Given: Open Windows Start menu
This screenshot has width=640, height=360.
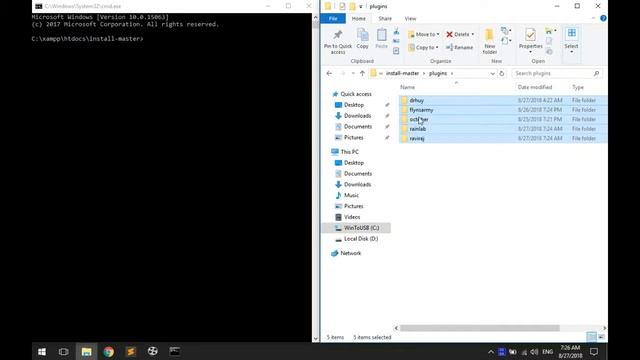Looking at the screenshot, I should [x=42, y=351].
